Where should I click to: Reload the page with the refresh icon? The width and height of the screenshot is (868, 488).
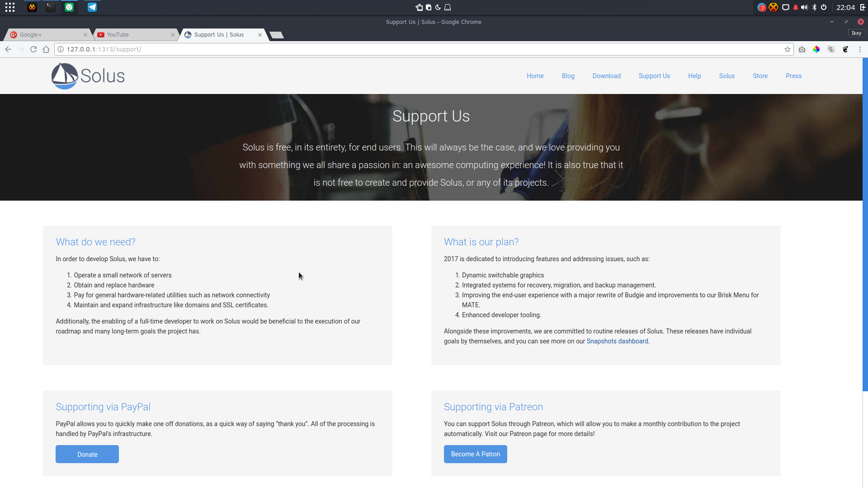tap(33, 49)
